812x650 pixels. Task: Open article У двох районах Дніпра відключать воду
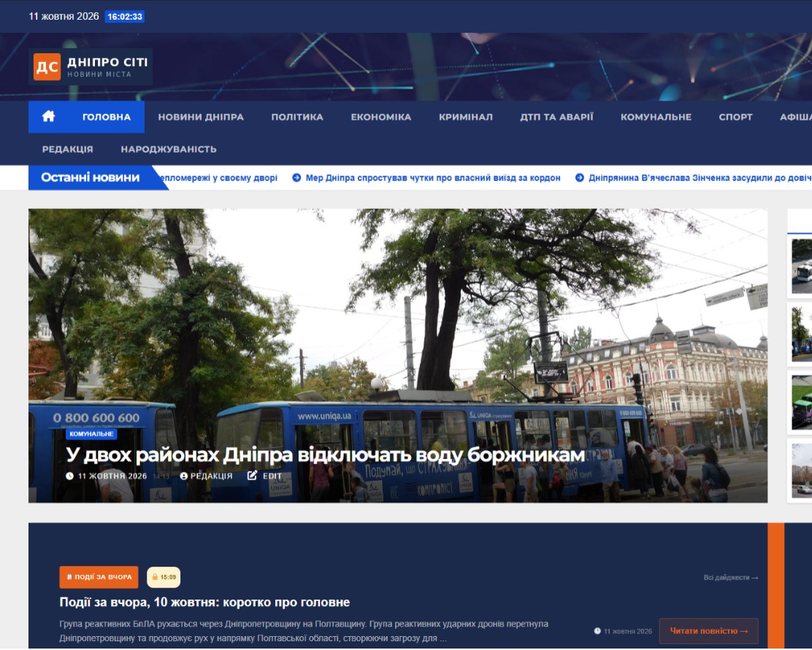pyautogui.click(x=325, y=455)
